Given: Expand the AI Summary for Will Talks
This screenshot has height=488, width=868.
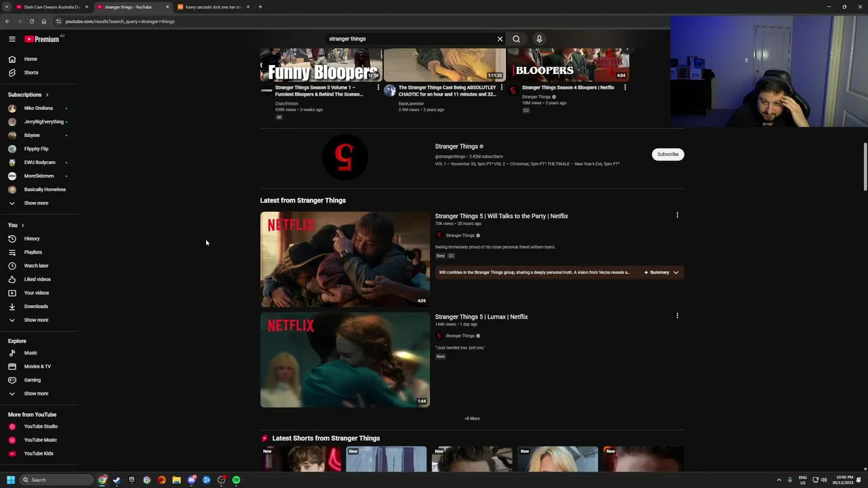Looking at the screenshot, I should coord(661,272).
